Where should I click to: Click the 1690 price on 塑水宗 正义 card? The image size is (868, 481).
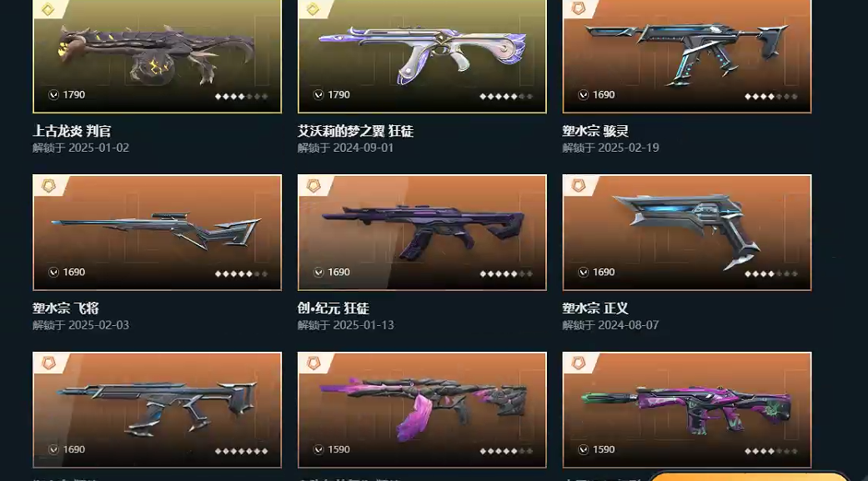tap(604, 272)
